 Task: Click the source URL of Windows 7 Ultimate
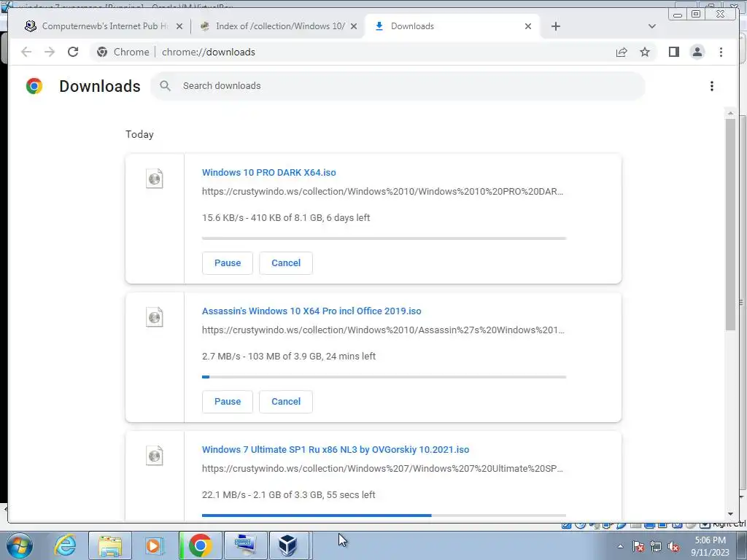click(x=382, y=469)
